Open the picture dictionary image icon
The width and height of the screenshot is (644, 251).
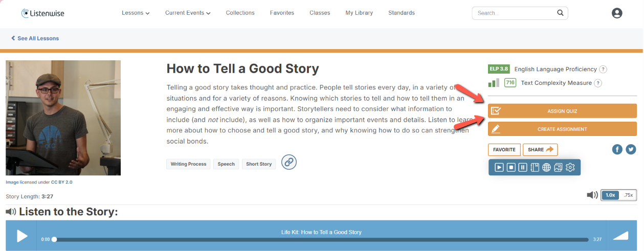click(x=558, y=167)
